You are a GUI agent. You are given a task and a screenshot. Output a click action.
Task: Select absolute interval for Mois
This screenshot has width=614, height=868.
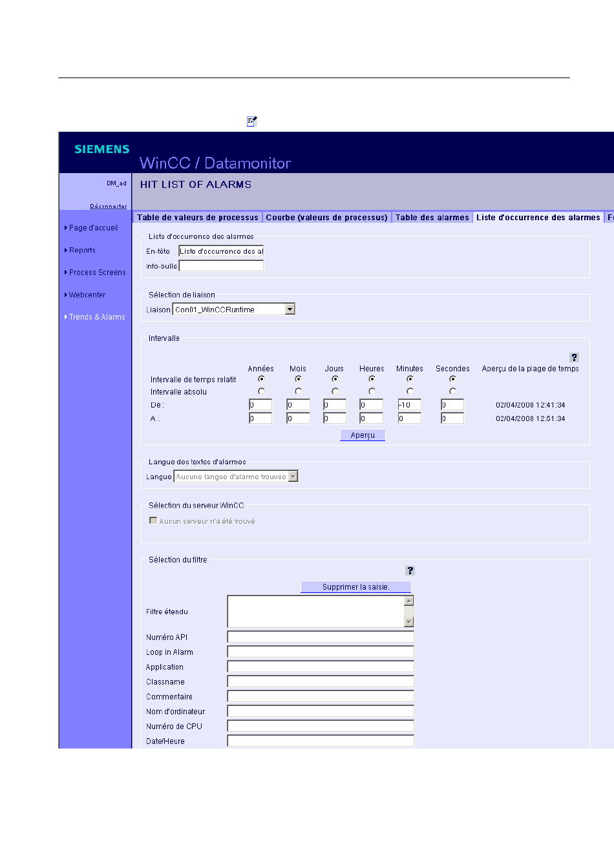click(x=298, y=391)
